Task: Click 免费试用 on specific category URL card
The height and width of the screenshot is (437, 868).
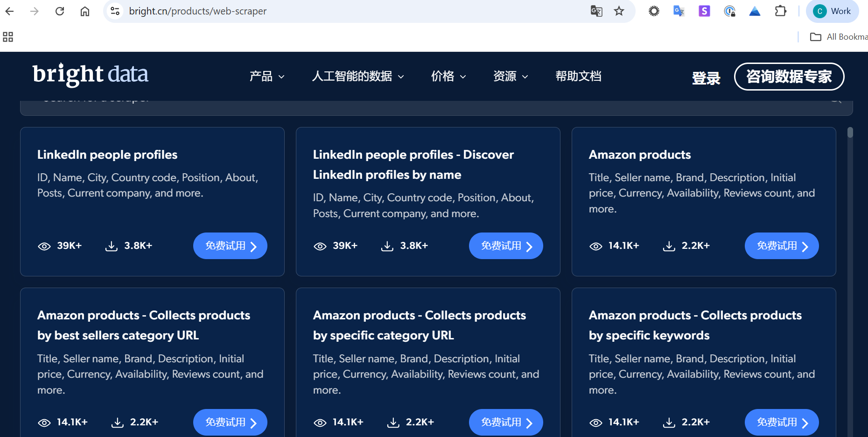Action: tap(506, 423)
